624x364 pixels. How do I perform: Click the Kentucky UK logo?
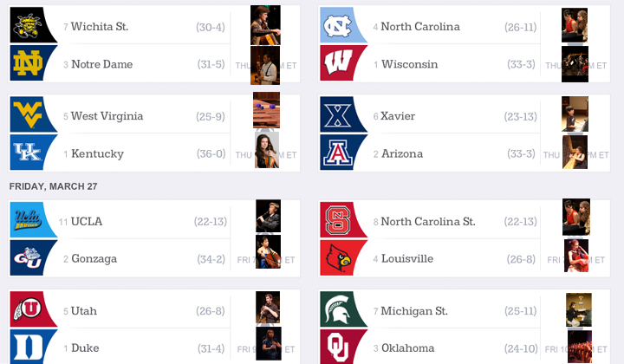tap(28, 153)
